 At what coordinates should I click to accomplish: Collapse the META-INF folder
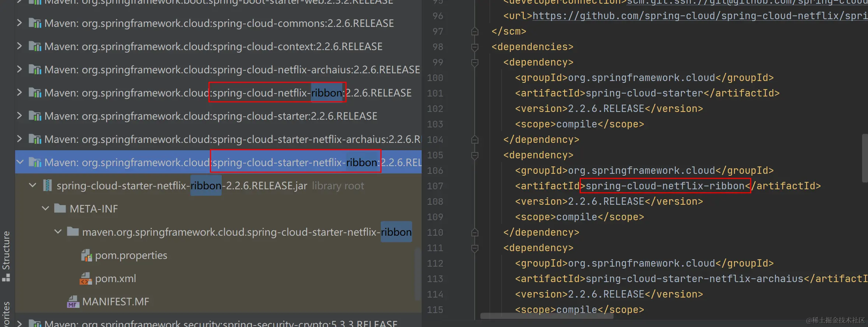[x=45, y=208]
